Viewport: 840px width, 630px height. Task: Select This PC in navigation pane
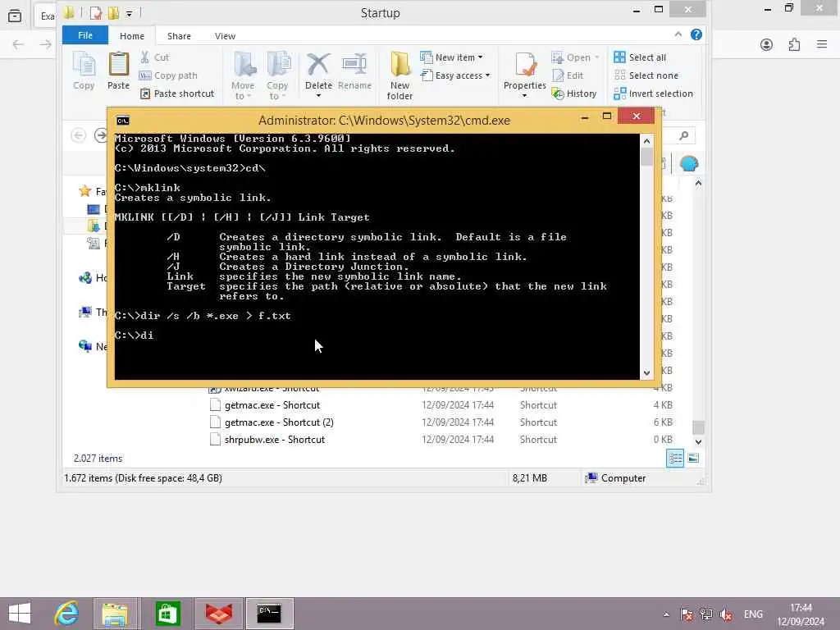92,312
